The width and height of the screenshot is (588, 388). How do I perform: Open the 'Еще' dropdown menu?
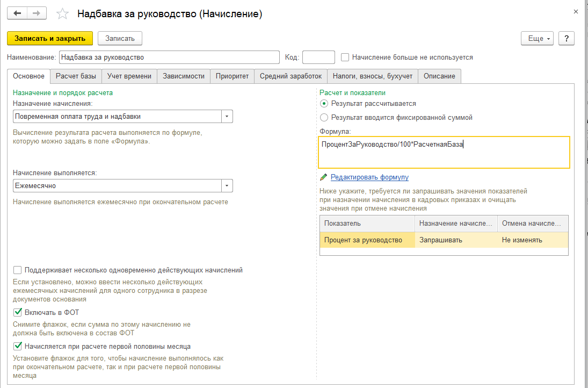(x=537, y=38)
